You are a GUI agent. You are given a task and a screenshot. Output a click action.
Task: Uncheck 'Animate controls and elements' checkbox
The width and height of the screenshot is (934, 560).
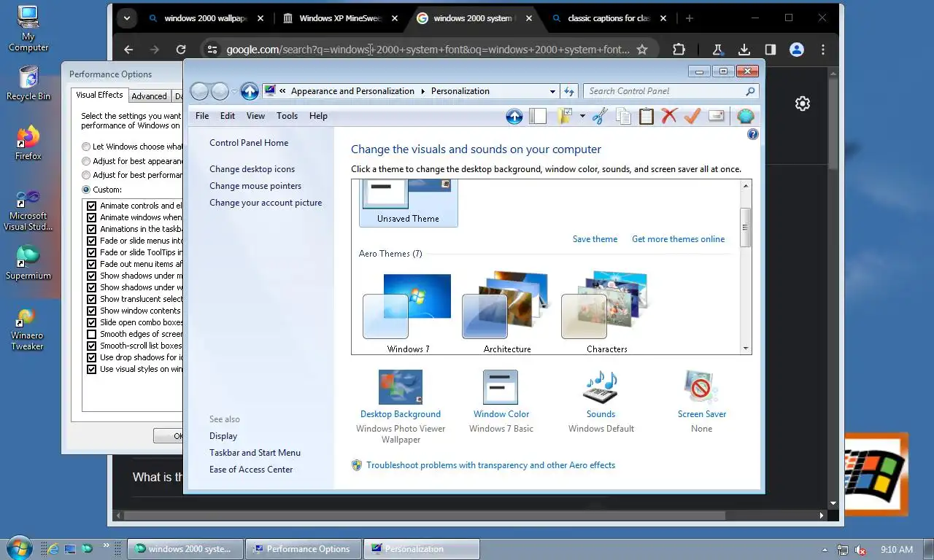pos(92,206)
